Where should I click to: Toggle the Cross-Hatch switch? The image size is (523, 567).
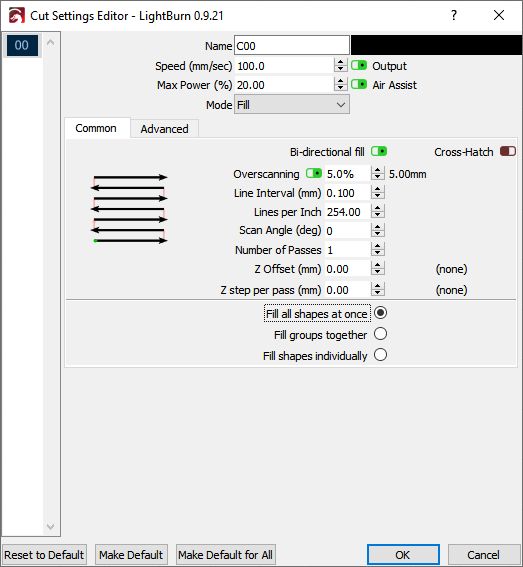tap(508, 151)
